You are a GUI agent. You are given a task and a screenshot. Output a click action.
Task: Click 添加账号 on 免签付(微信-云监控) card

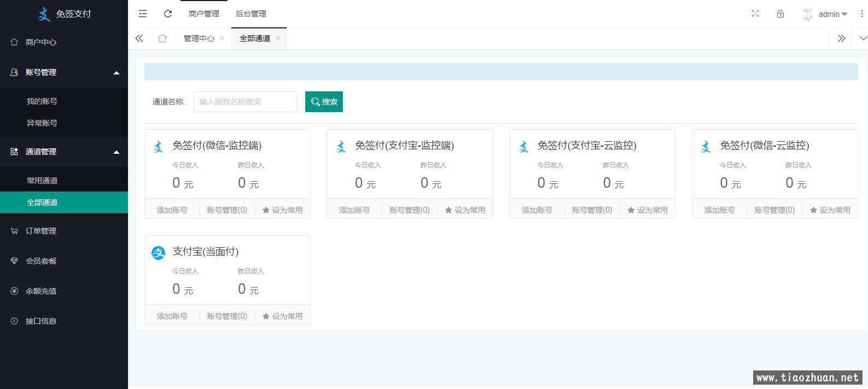pyautogui.click(x=720, y=210)
